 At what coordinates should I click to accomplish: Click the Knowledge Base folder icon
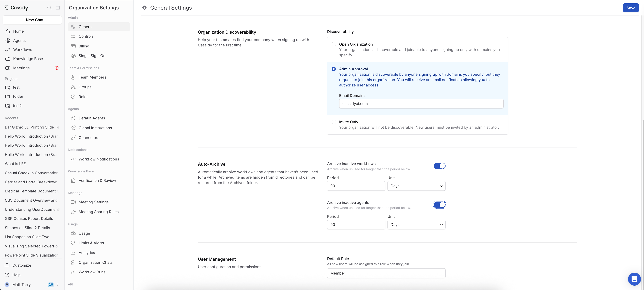[x=8, y=59]
